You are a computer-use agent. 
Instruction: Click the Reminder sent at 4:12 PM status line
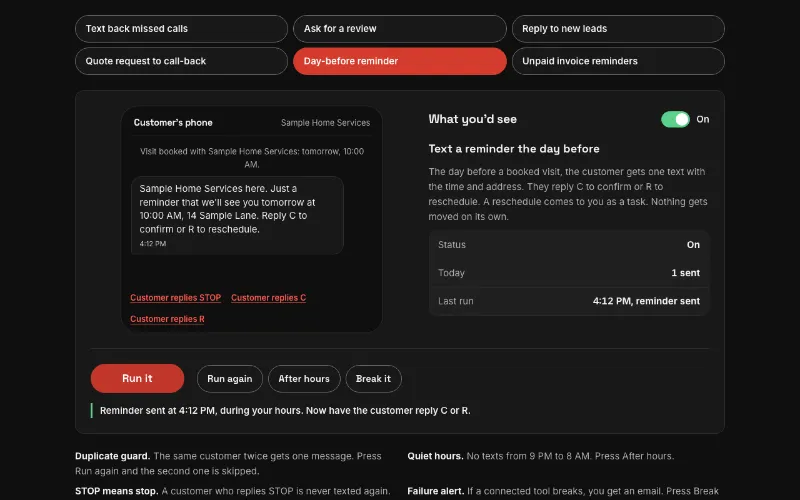click(285, 411)
